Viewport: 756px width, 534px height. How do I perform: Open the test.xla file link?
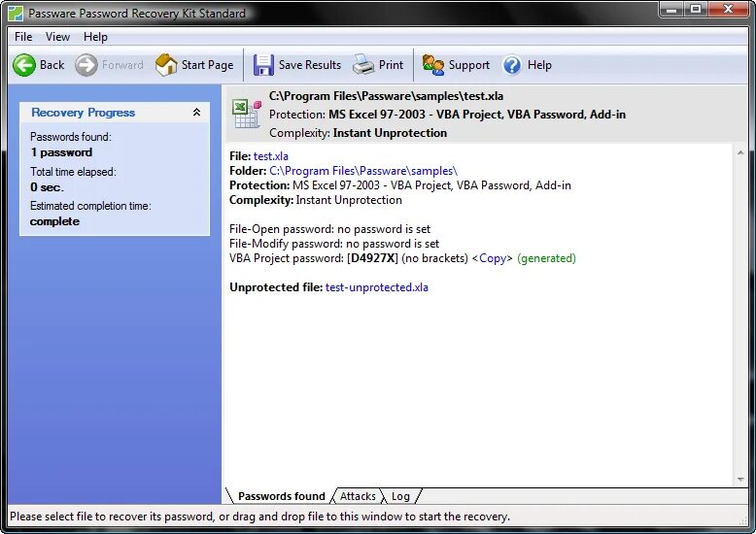[x=271, y=156]
